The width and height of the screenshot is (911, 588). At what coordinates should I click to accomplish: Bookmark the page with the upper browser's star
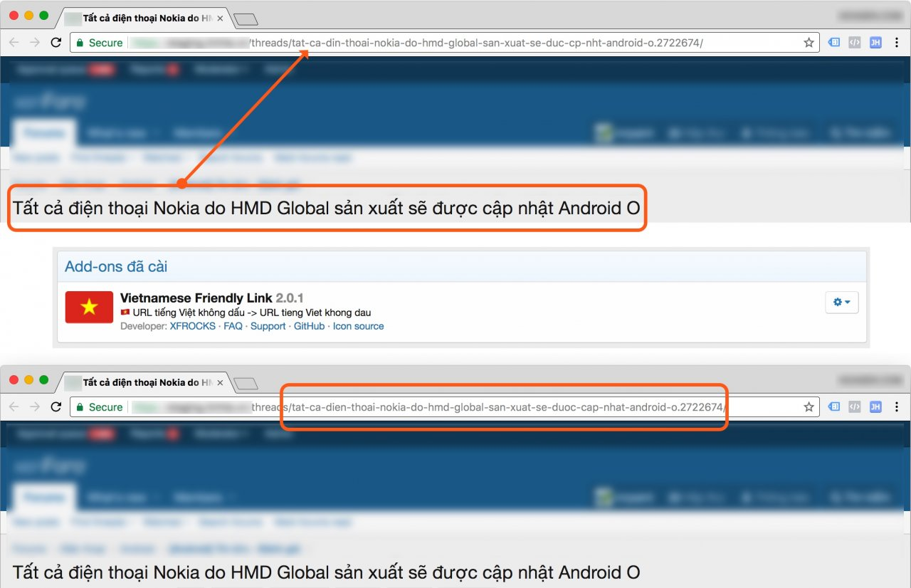coord(809,43)
